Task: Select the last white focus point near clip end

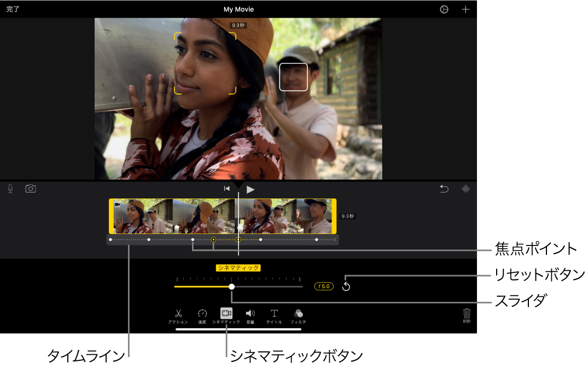Action: (317, 240)
